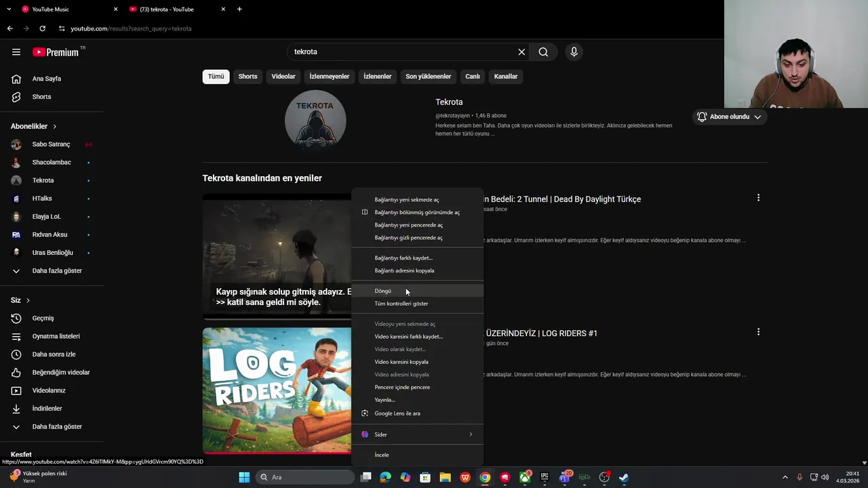Select the Tümü filter chip

[216, 77]
